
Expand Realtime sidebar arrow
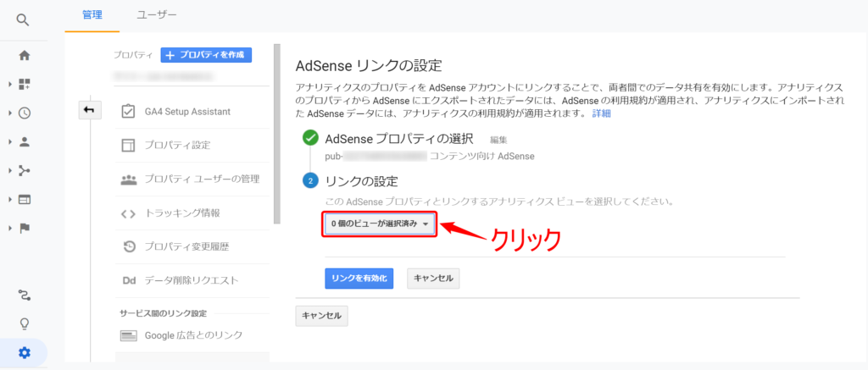coord(10,113)
